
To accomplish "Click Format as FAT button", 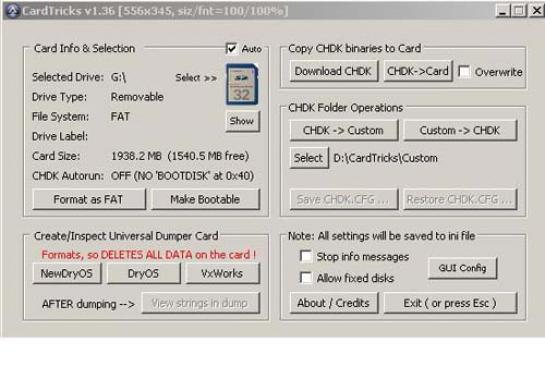I will click(89, 199).
